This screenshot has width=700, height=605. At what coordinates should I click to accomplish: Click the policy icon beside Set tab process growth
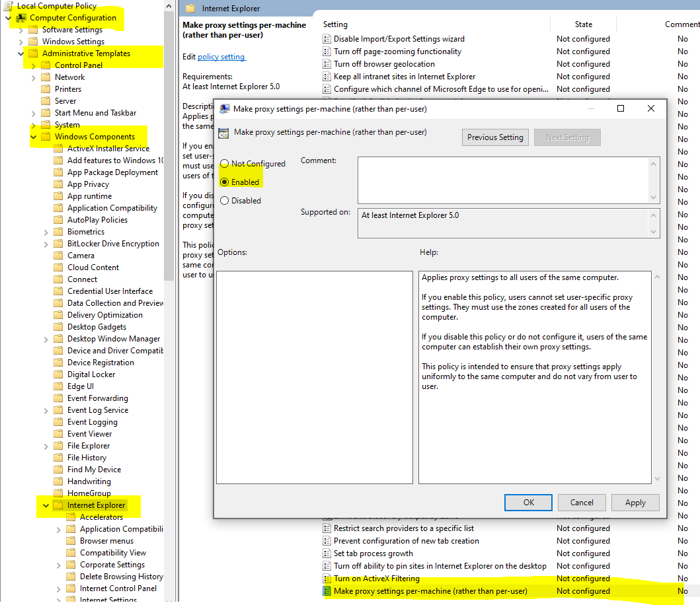pos(327,553)
